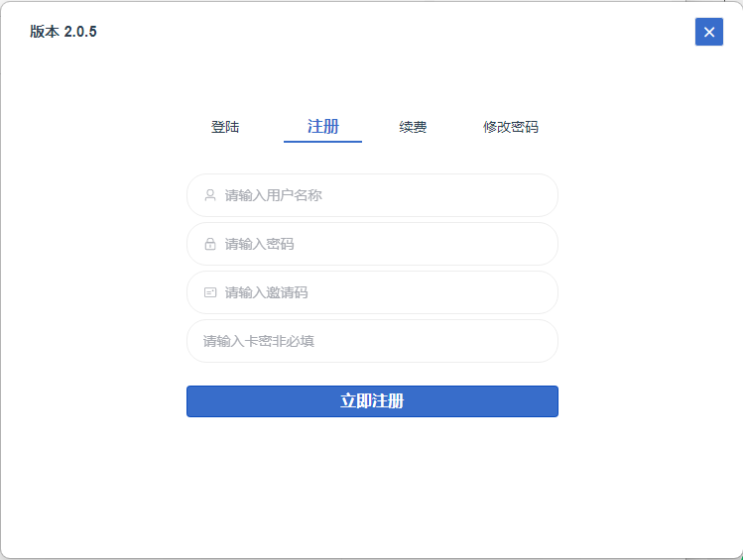Screen dimensions: 743x560
Task: Focus the 请输入邀请码 input field
Action: pos(372,292)
